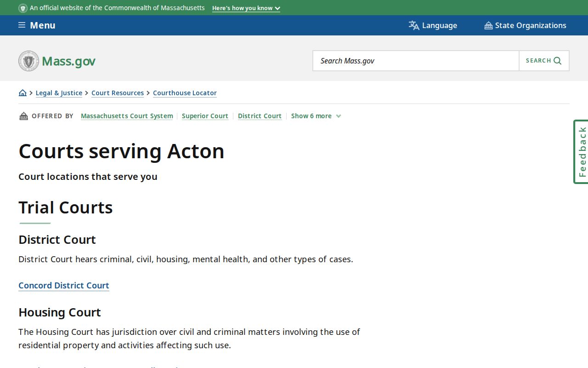The height and width of the screenshot is (368, 588).
Task: Go to Courthouse Locator breadcrumb
Action: coord(185,93)
